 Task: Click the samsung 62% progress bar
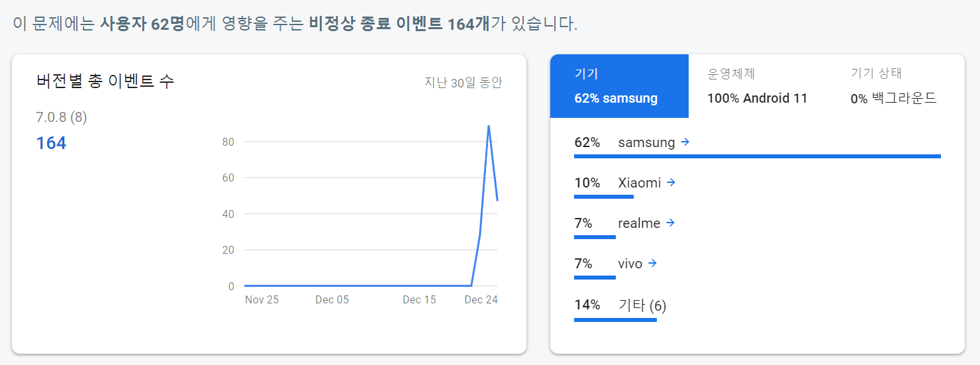click(757, 156)
